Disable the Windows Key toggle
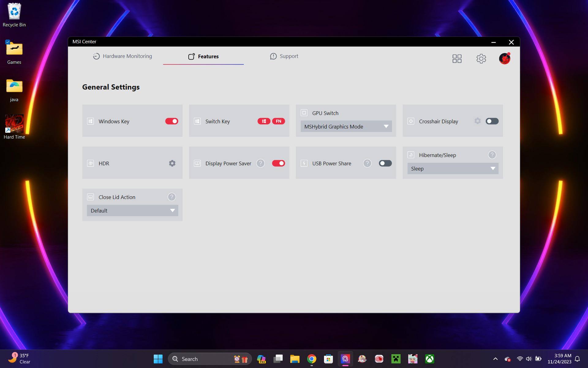 pyautogui.click(x=171, y=121)
